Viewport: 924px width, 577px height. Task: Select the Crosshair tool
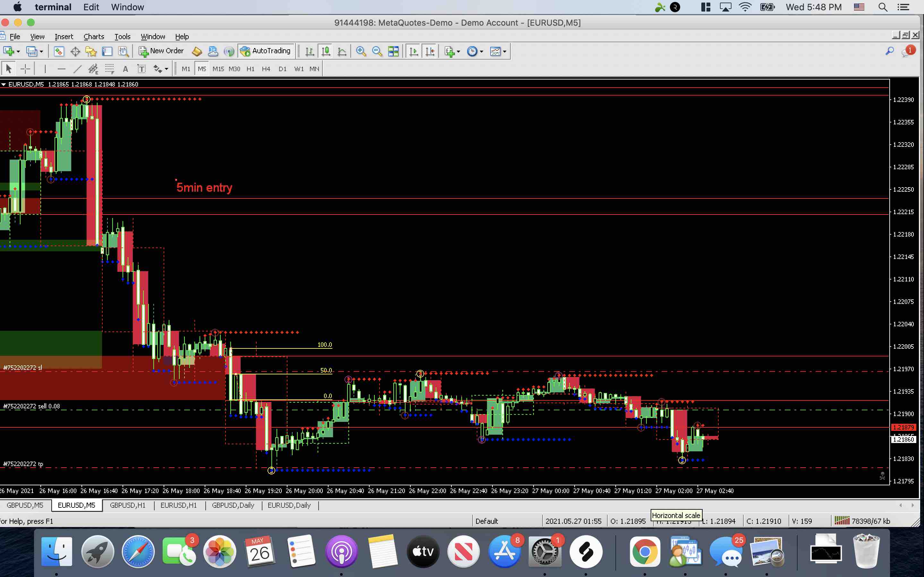click(25, 69)
